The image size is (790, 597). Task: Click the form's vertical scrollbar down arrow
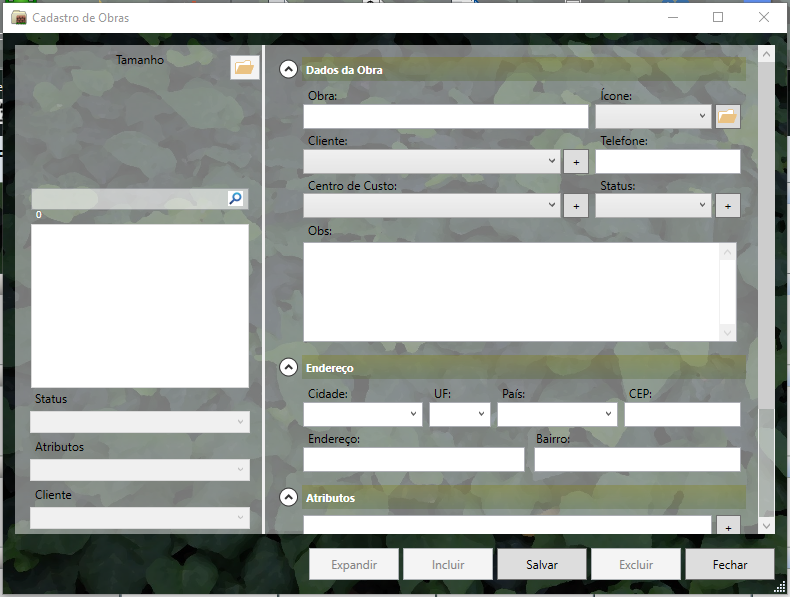coord(767,525)
